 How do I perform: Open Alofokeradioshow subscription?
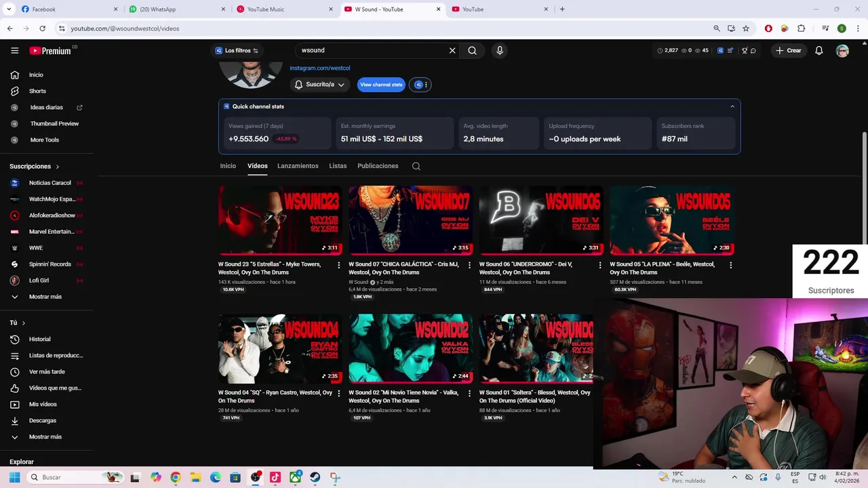[x=46, y=215]
